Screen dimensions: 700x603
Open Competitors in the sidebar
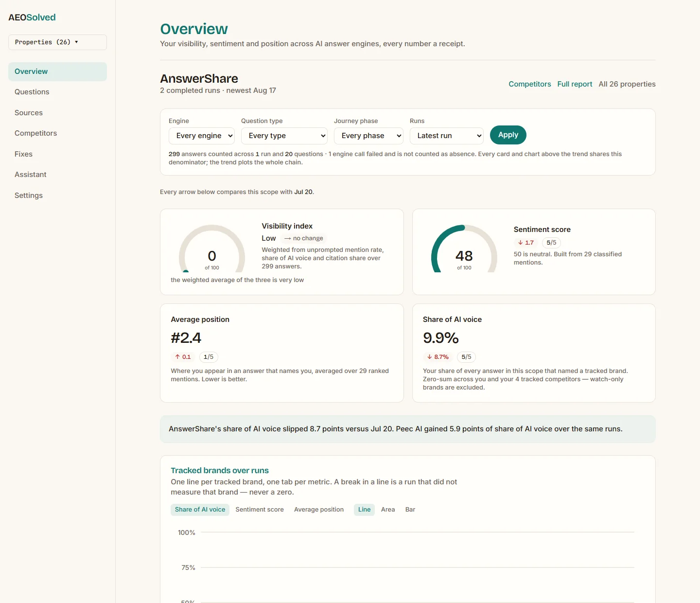(57, 133)
